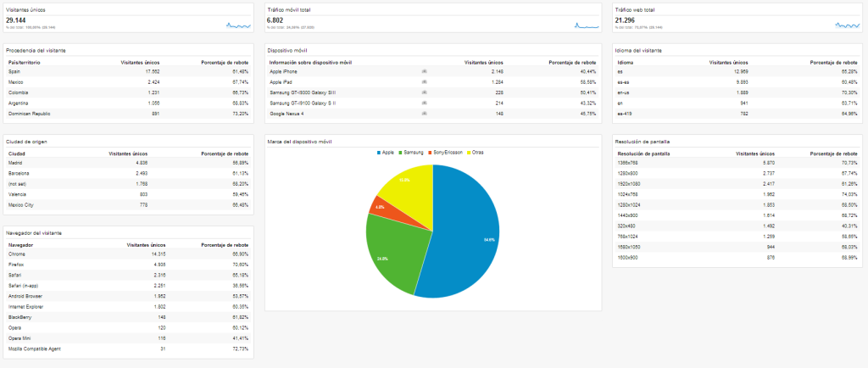Click the Dominican Republic country row
Screen dimensions: 868x368
coord(129,114)
